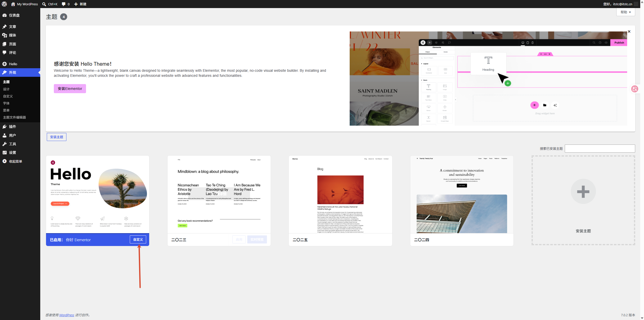Select 外观 appearance menu item
The width and height of the screenshot is (644, 320).
(20, 73)
